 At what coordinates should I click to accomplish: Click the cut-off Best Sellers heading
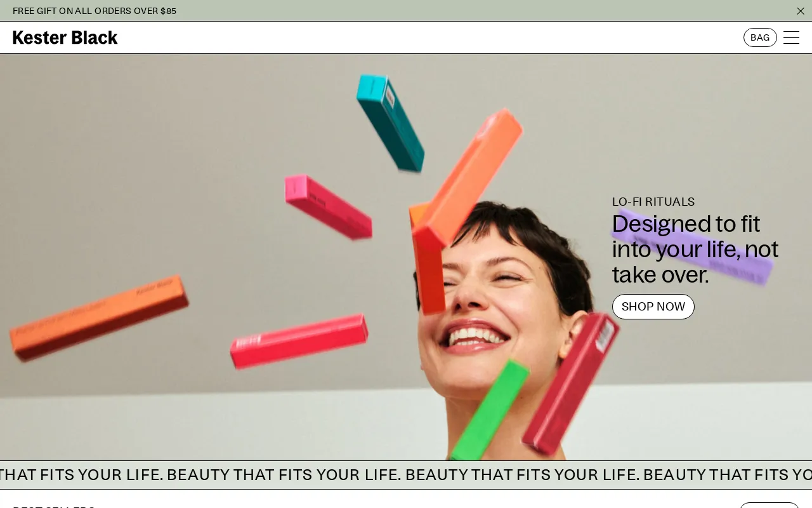click(54, 505)
